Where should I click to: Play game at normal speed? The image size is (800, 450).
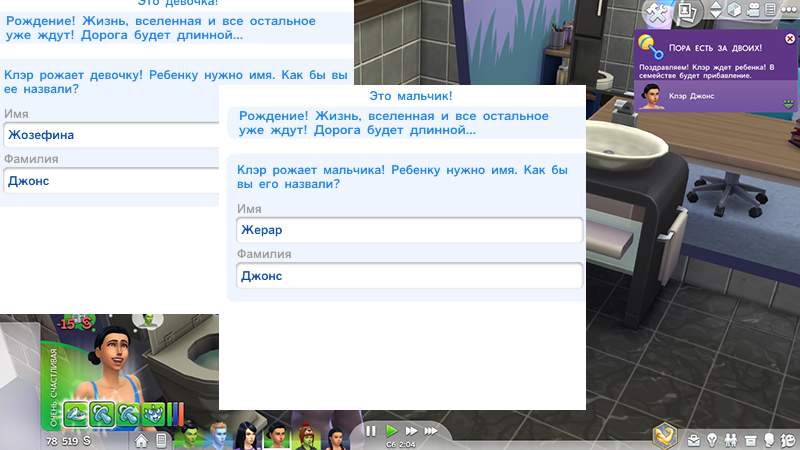(x=391, y=431)
